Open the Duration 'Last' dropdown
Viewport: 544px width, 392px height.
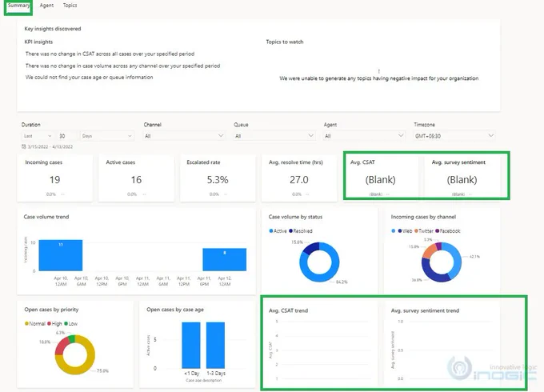click(x=38, y=136)
